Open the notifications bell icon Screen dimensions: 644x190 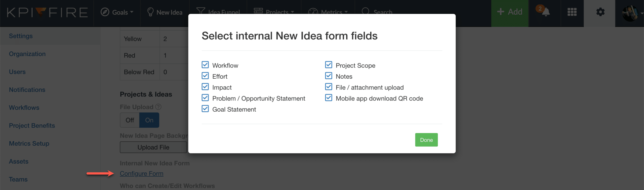click(x=545, y=12)
